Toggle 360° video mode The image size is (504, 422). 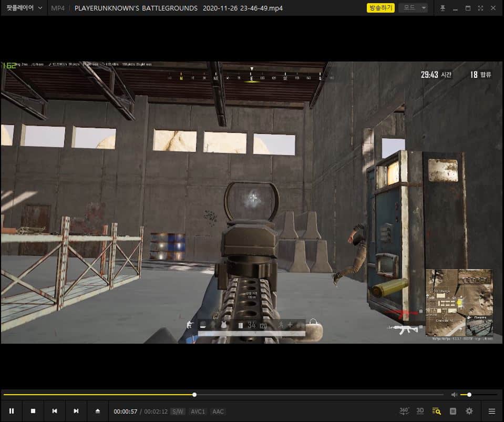[x=404, y=411]
